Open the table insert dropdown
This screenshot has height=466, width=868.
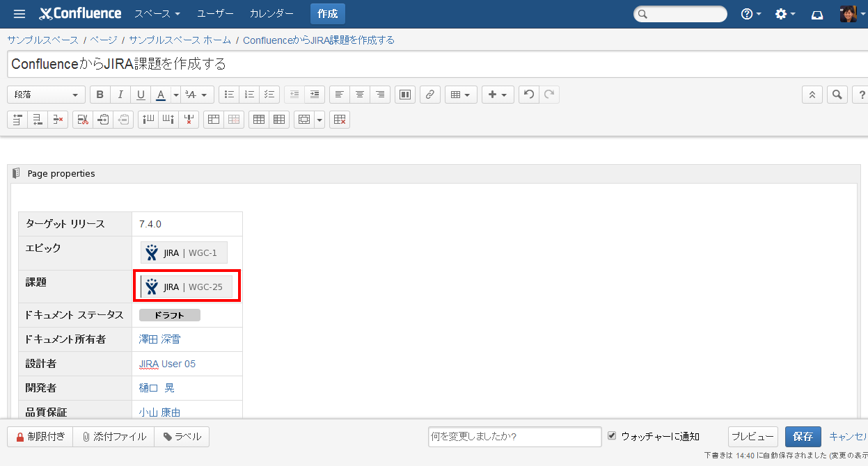point(460,95)
